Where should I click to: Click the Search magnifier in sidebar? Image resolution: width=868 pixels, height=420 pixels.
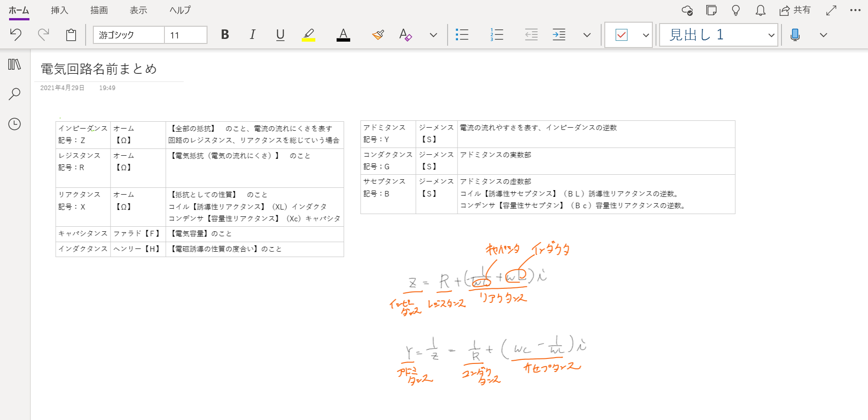click(x=14, y=94)
